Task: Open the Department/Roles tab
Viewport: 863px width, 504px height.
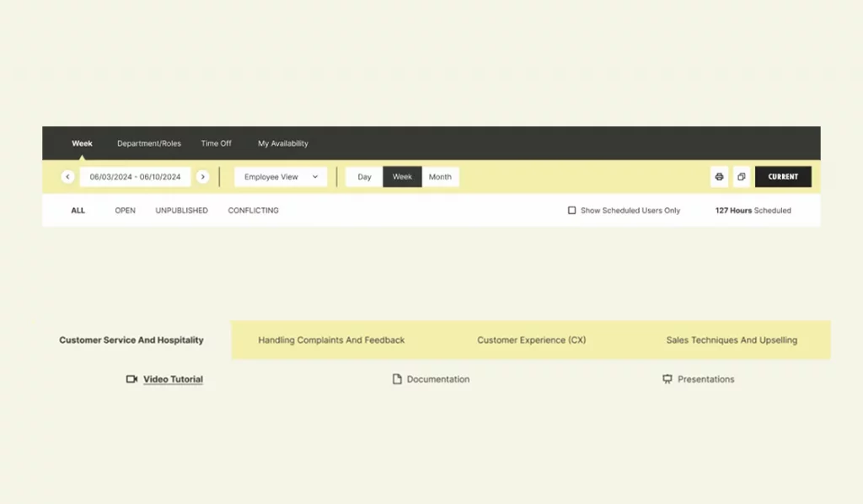Action: [148, 143]
